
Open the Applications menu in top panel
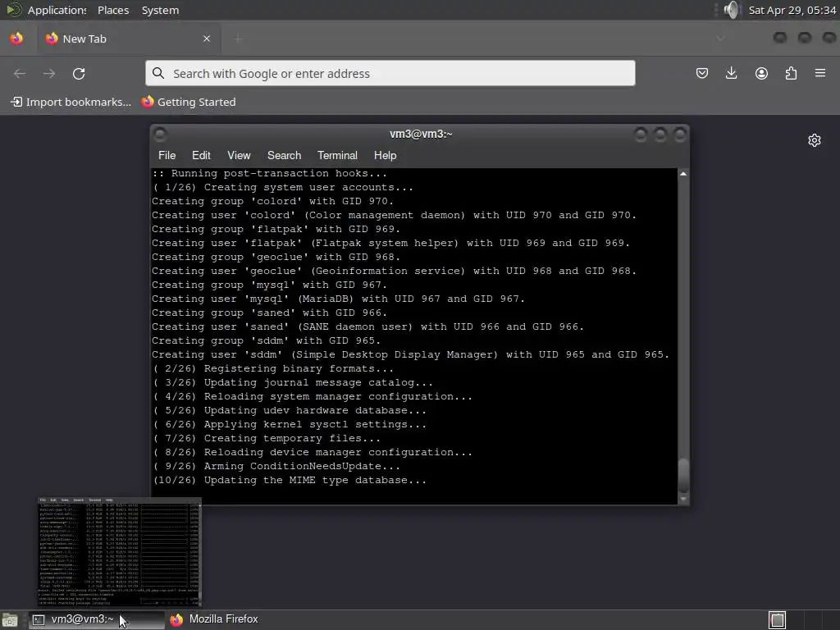[x=57, y=10]
